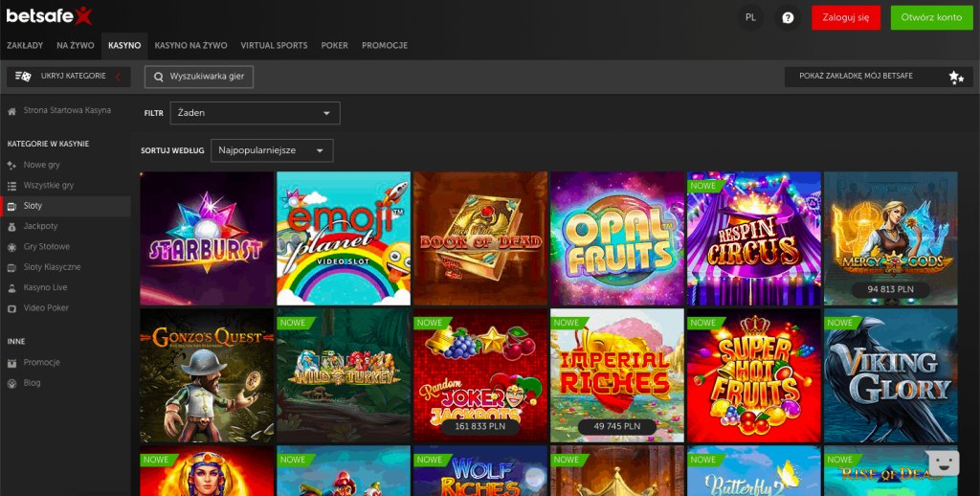This screenshot has width=980, height=496.
Task: Click the Jackpoty money bag icon
Action: 11,226
